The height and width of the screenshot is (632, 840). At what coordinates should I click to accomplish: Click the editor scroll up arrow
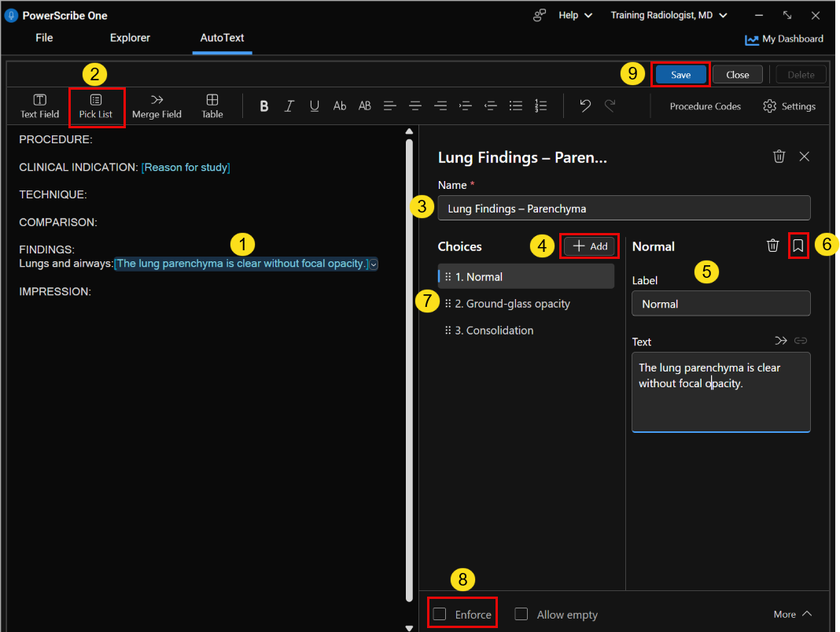[409, 131]
